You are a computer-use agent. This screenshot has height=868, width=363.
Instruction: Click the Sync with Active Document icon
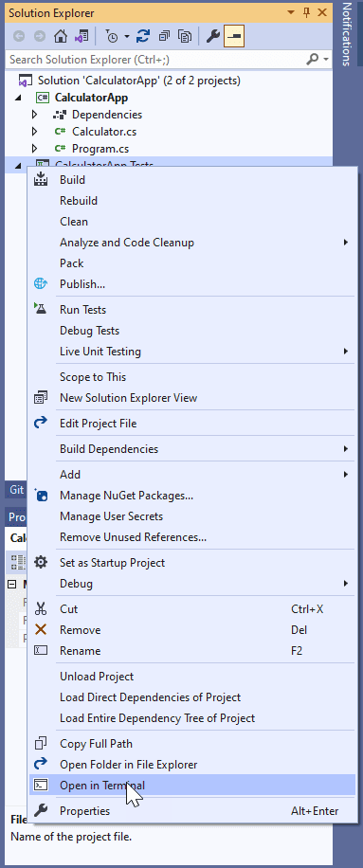click(143, 37)
